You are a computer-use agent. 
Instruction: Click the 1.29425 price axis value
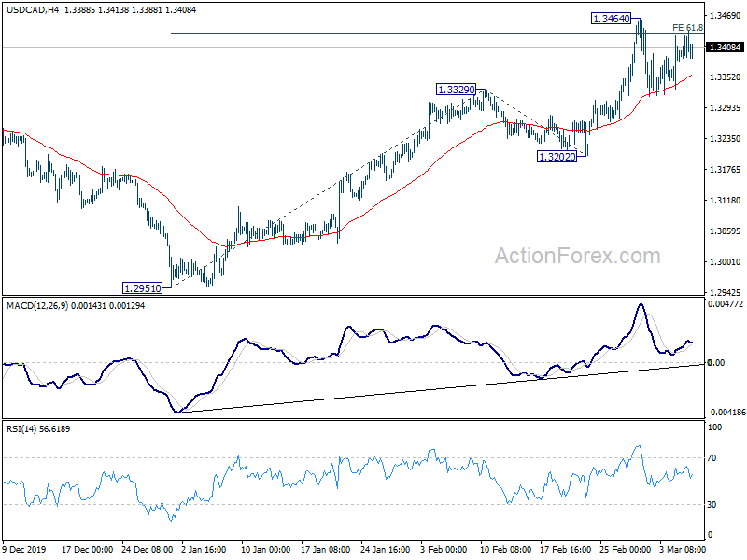(726, 293)
